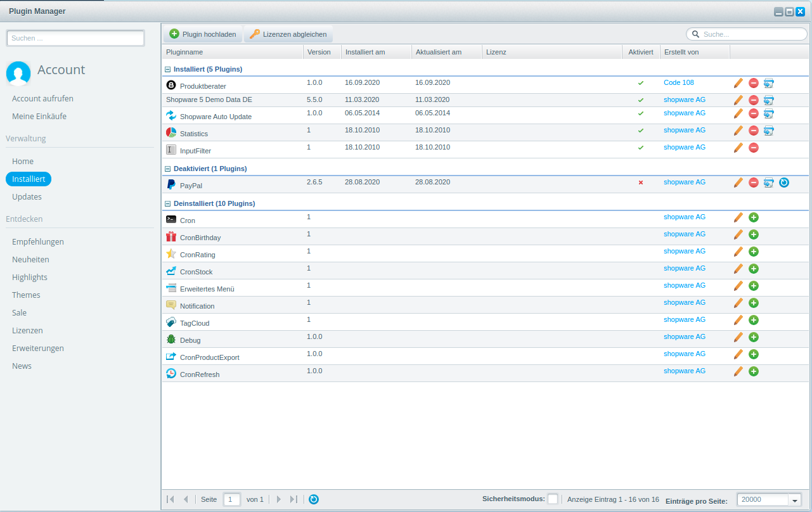Reinstall Shopware Auto Update plugin icon
The image size is (812, 512).
(769, 113)
